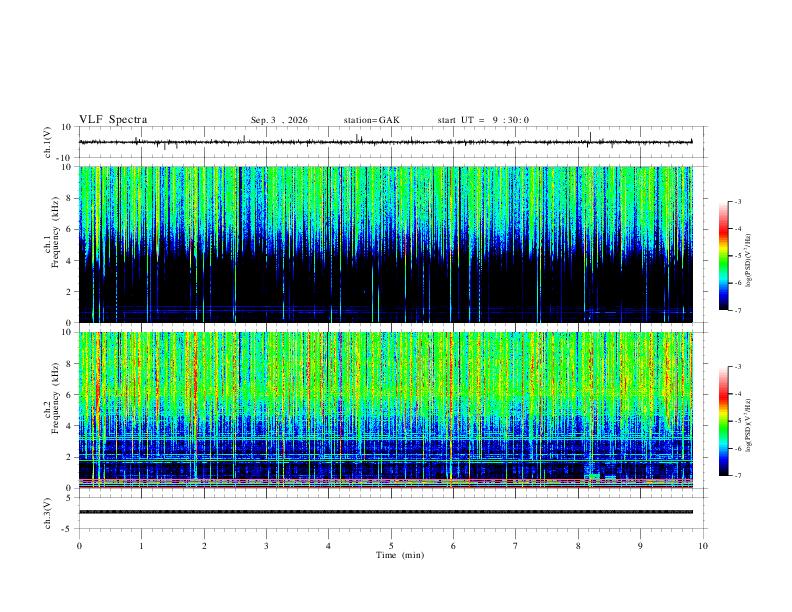Viewport: 792px width, 612px height.
Task: Click the 0 tick label at time axis origin
Action: pyautogui.click(x=79, y=546)
